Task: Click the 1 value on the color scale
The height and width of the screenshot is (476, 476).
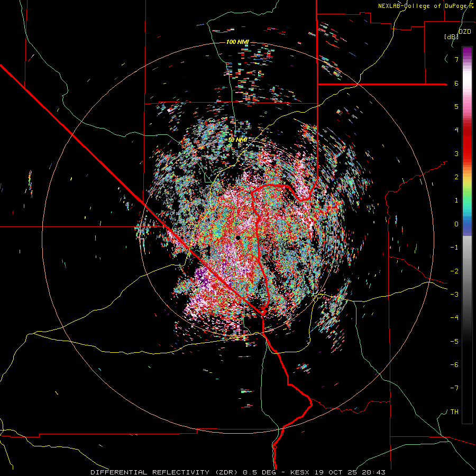Action: click(x=456, y=200)
